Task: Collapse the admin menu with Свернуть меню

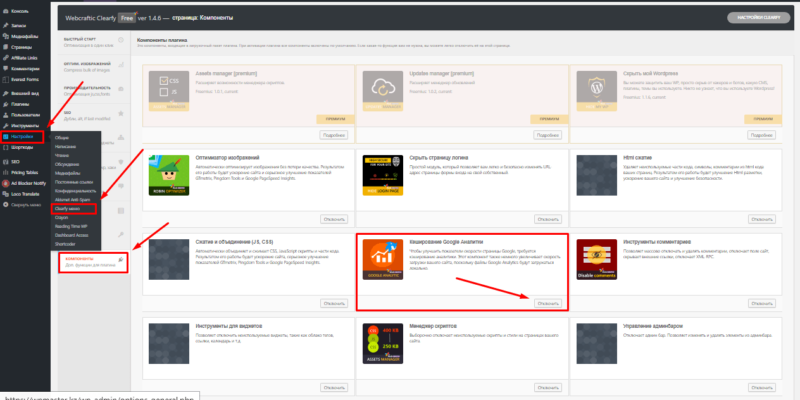Action: click(x=25, y=205)
